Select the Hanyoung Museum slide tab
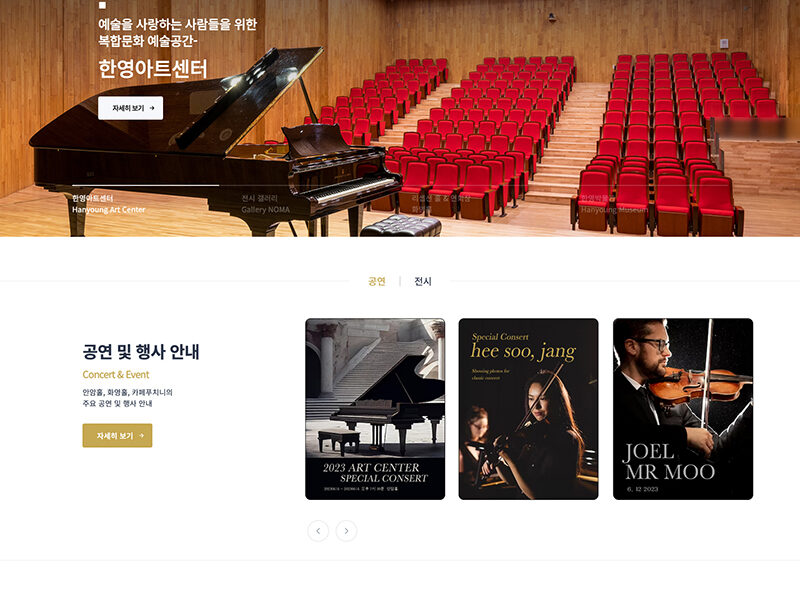Screen dimensions: 800x600 tap(614, 204)
